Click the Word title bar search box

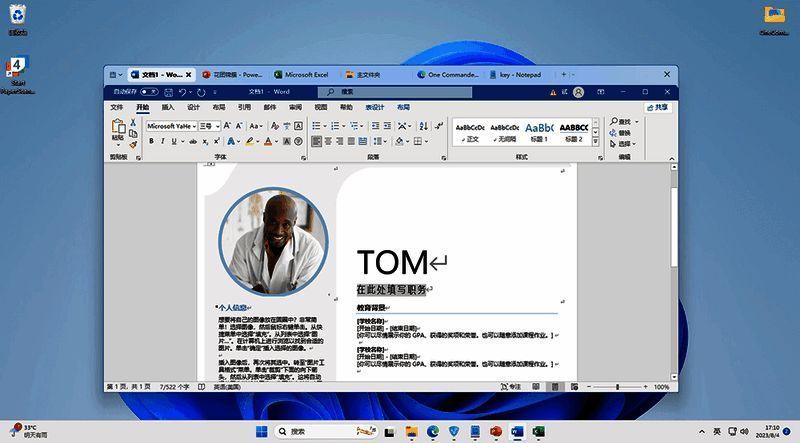pyautogui.click(x=395, y=92)
